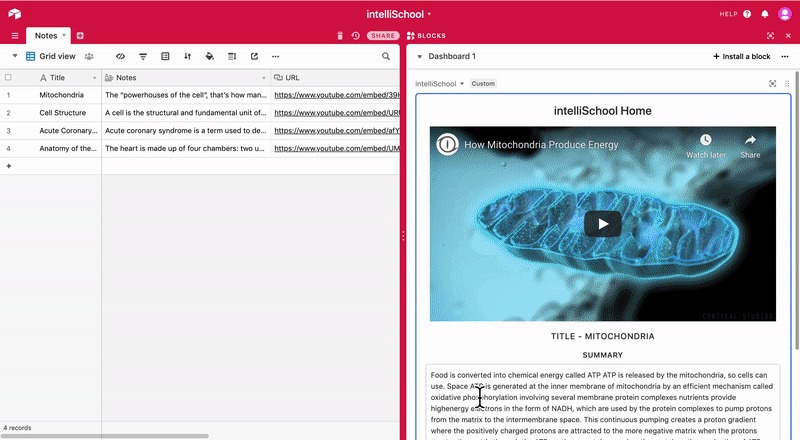The width and height of the screenshot is (800, 440).
Task: Open the filter tool
Action: 143,56
